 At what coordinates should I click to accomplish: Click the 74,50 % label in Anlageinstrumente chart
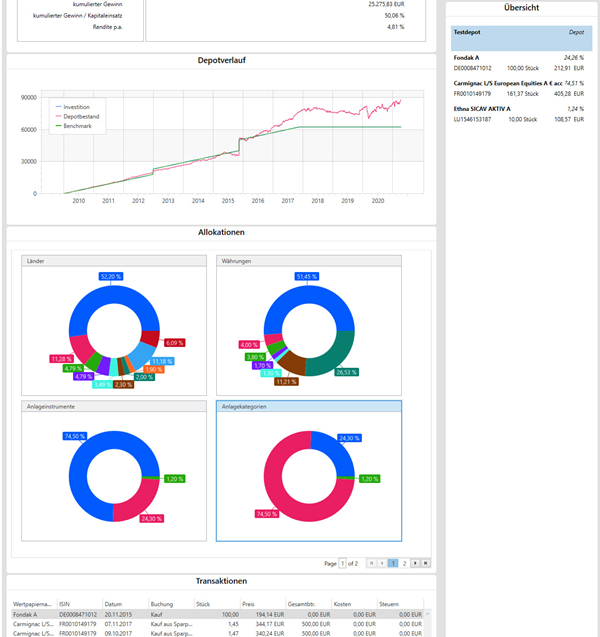[x=75, y=436]
